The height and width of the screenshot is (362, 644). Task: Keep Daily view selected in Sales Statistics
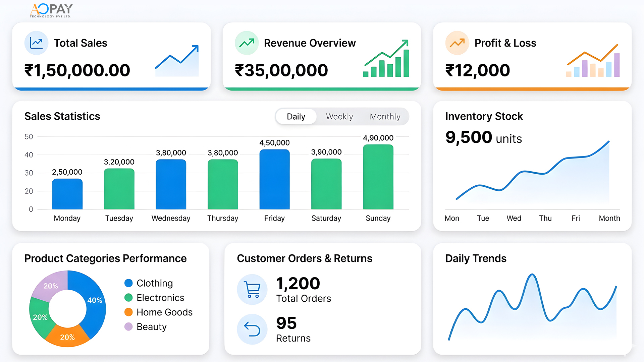tap(296, 116)
